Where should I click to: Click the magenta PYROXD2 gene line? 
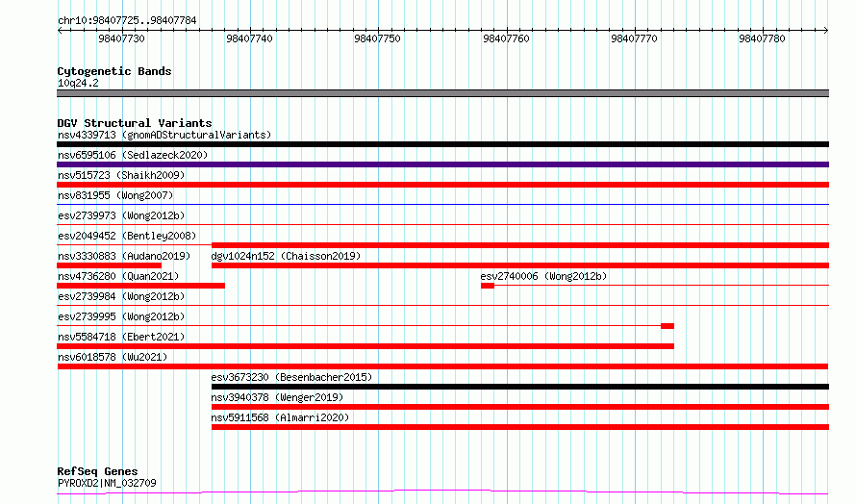click(442, 492)
